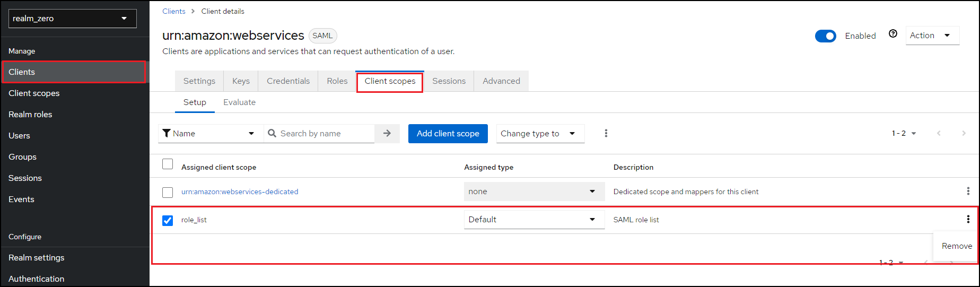Toggle the Enabled switch
This screenshot has width=980, height=287.
pyautogui.click(x=826, y=36)
